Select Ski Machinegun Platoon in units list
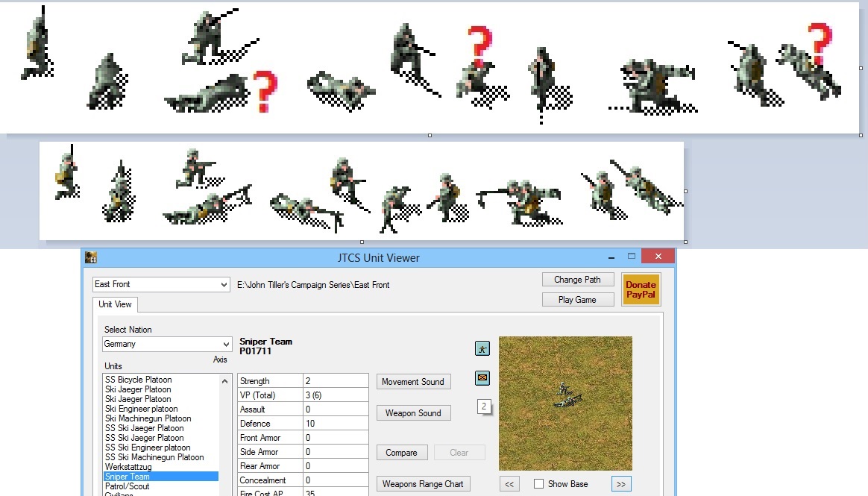The image size is (868, 496). click(148, 418)
